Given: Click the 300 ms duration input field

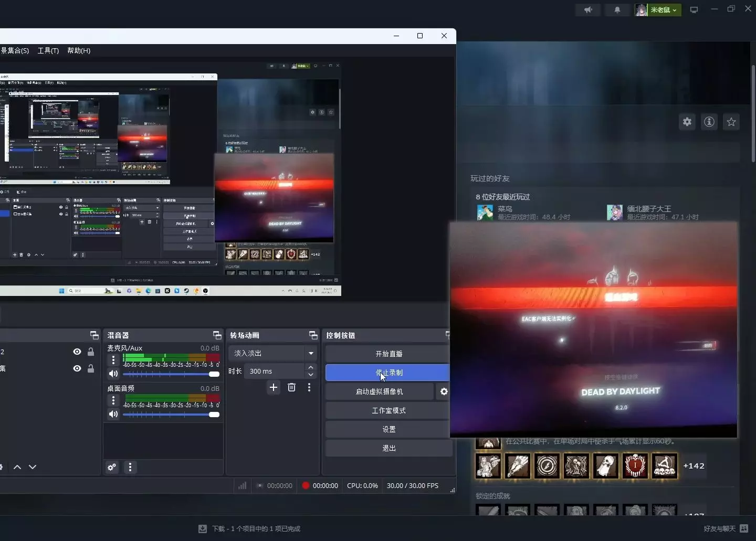Looking at the screenshot, I should pyautogui.click(x=275, y=371).
